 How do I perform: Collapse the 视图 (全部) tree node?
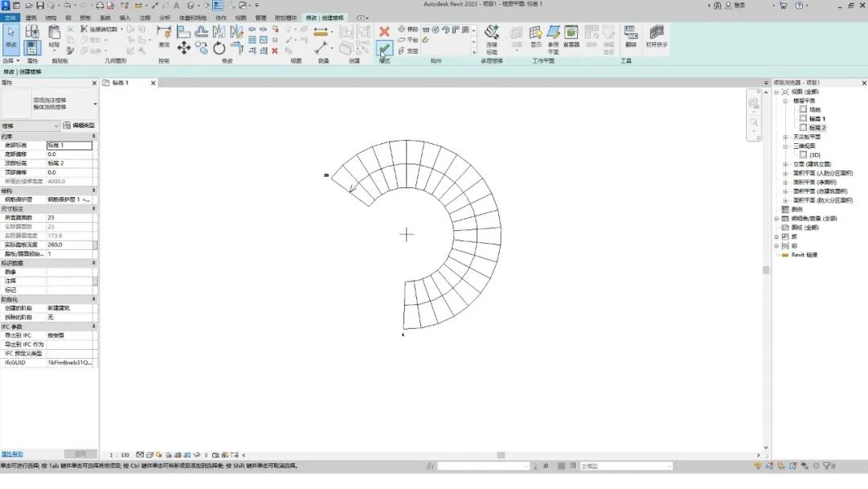(x=776, y=92)
